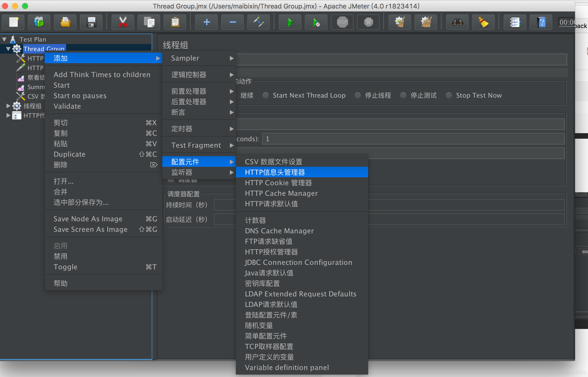The width and height of the screenshot is (588, 377).
Task: Click the New test plan toolbar icon
Action: [14, 22]
